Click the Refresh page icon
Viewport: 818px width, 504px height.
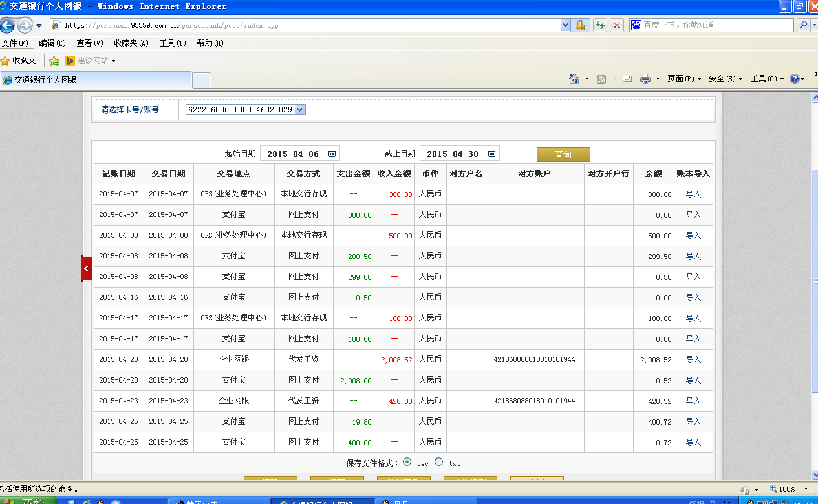[600, 25]
